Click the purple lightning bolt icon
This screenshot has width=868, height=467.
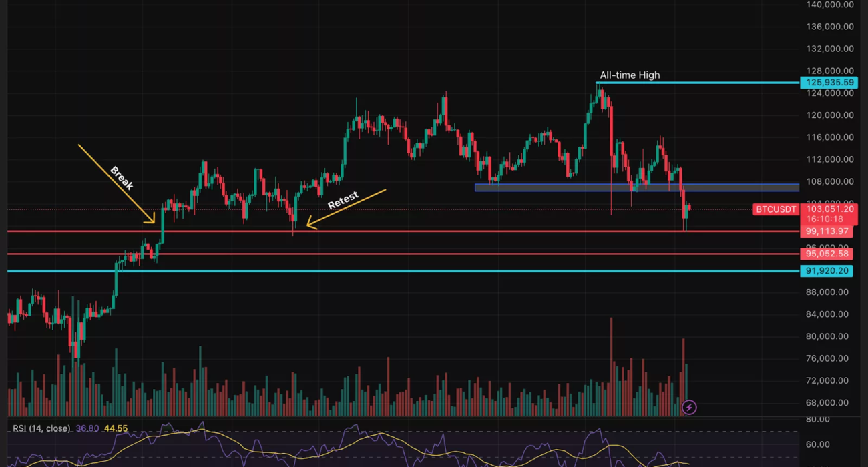[x=689, y=407]
